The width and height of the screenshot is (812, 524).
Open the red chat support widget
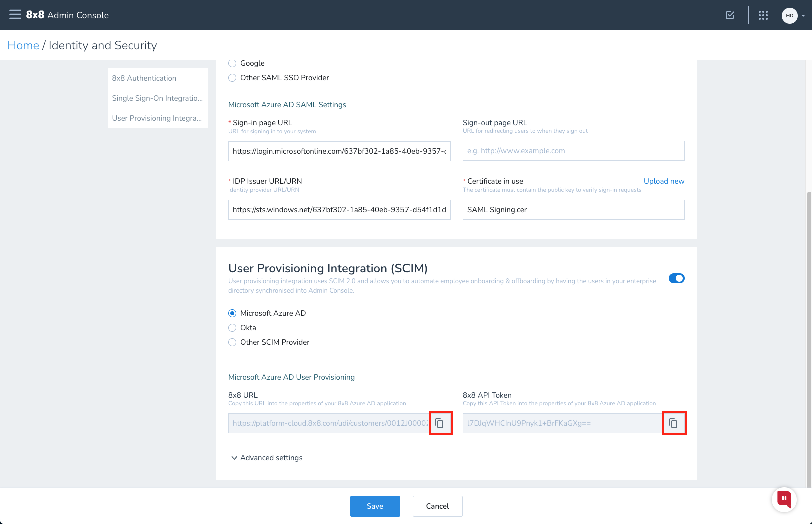(784, 499)
